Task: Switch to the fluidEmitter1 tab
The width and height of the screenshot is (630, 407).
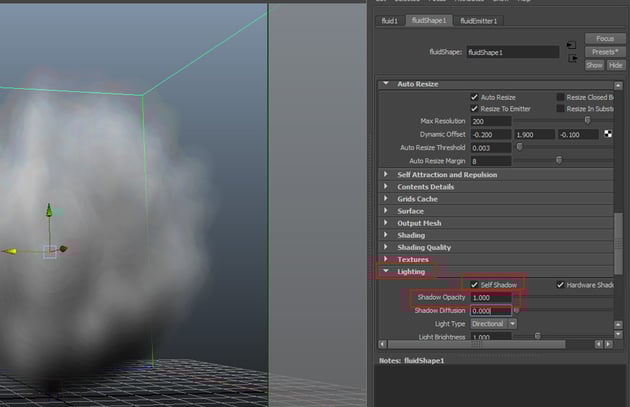Action: point(478,20)
